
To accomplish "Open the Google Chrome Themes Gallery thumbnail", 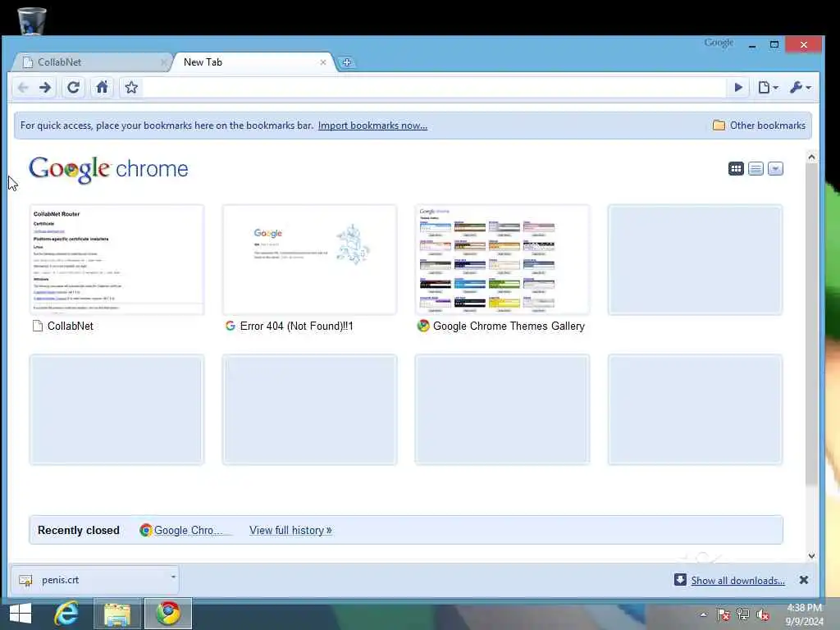I will [x=503, y=260].
